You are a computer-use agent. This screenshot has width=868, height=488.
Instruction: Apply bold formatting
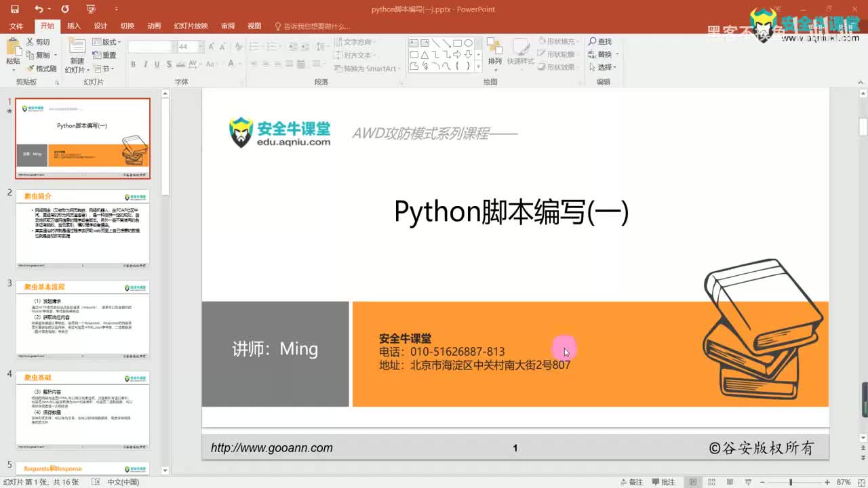[x=133, y=64]
